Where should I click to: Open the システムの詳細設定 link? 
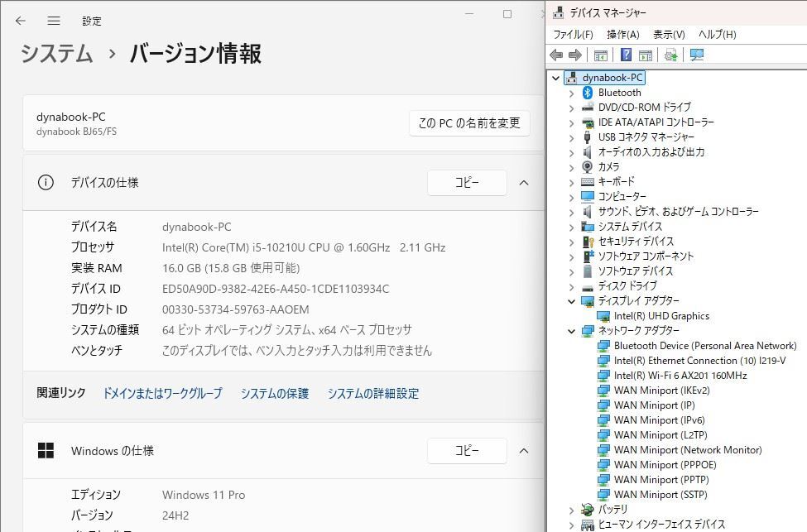coord(373,394)
